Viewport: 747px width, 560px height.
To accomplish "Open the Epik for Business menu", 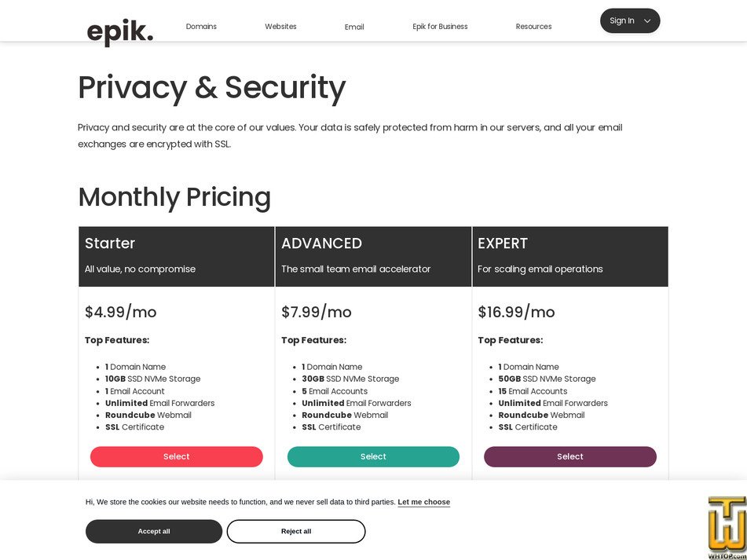I will pyautogui.click(x=440, y=26).
